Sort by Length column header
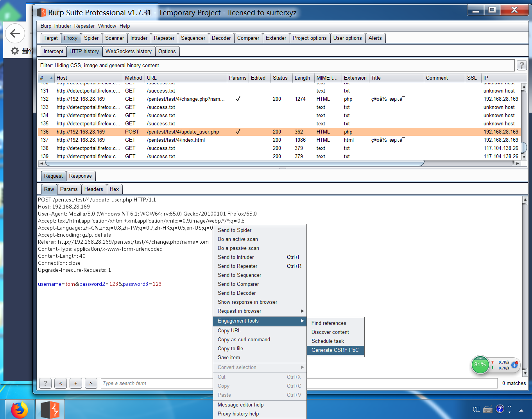The image size is (532, 419). click(x=304, y=78)
